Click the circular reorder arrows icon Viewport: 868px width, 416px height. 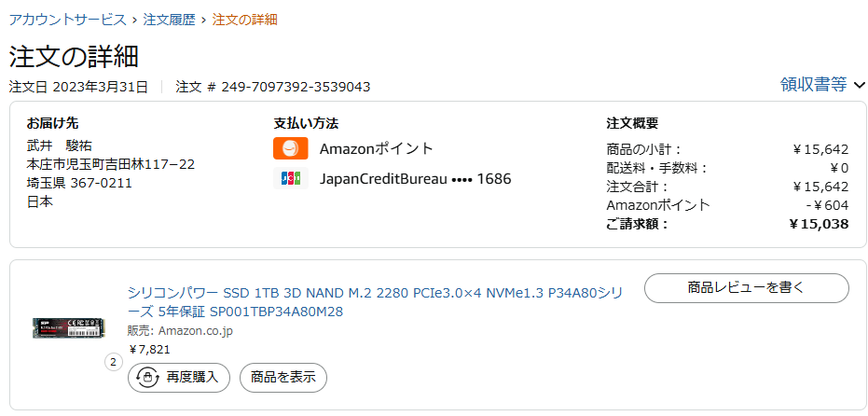(x=147, y=377)
